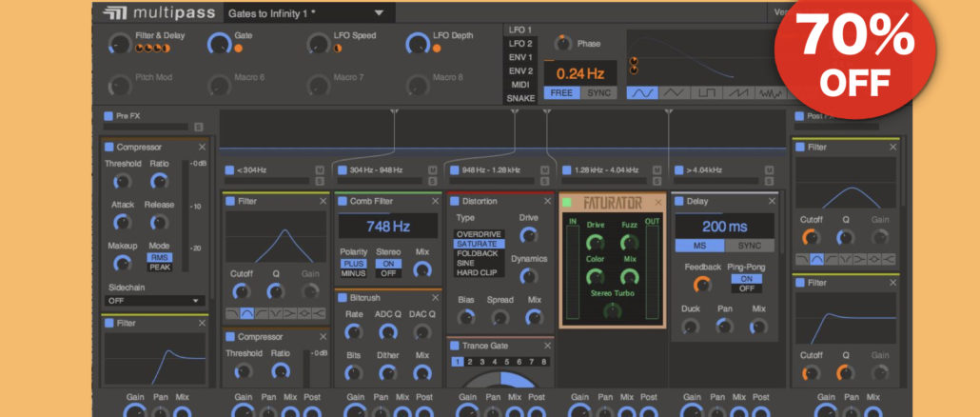Viewport: 980px width, 417px height.
Task: Select ENV 1 modulator tab
Action: point(520,57)
